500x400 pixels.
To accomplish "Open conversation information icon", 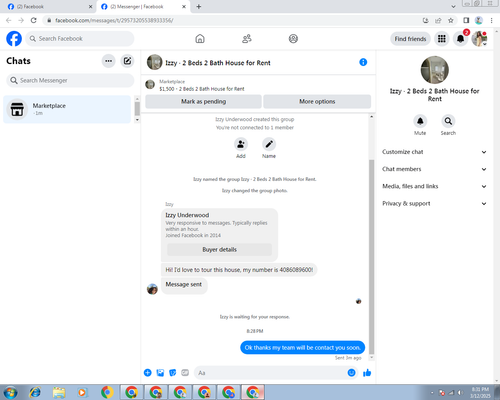I will pyautogui.click(x=363, y=62).
